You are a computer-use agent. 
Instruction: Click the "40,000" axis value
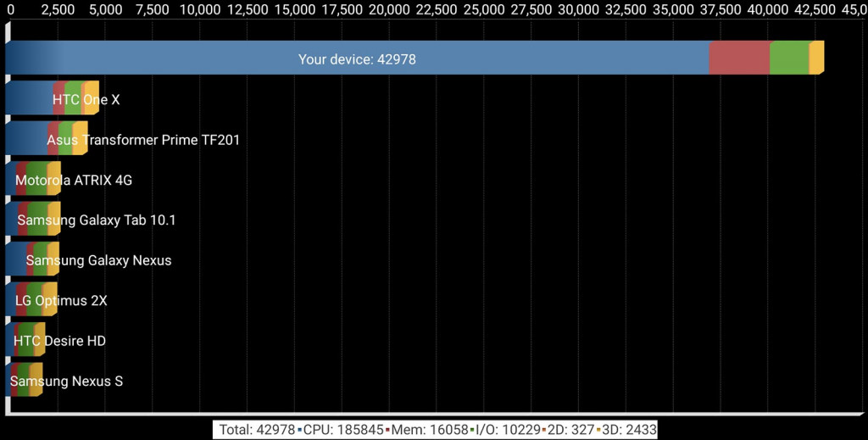[767, 9]
